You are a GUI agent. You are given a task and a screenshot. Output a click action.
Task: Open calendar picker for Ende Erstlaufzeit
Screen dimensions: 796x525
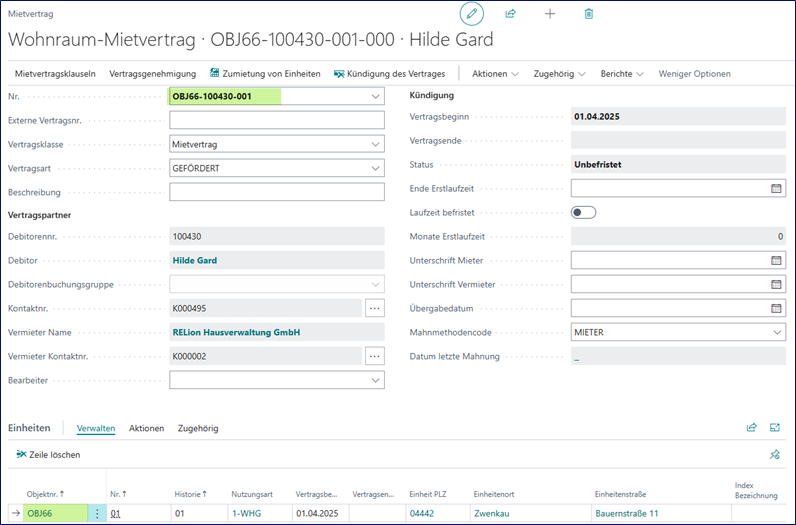(776, 188)
